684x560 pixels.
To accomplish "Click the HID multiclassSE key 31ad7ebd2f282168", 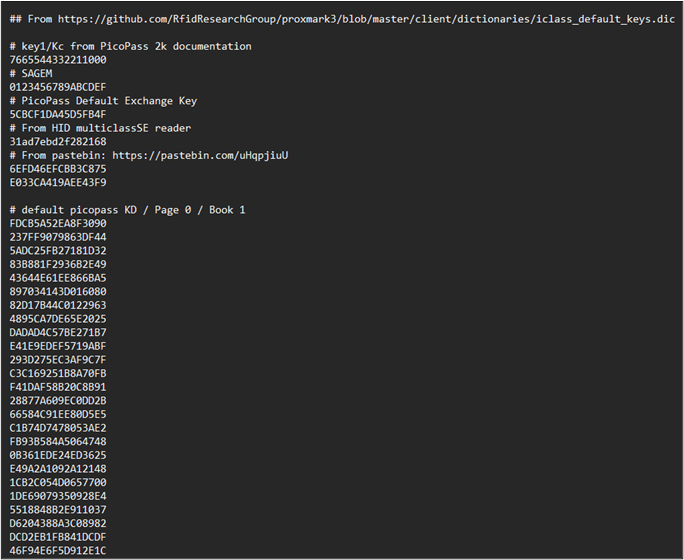I will (58, 142).
